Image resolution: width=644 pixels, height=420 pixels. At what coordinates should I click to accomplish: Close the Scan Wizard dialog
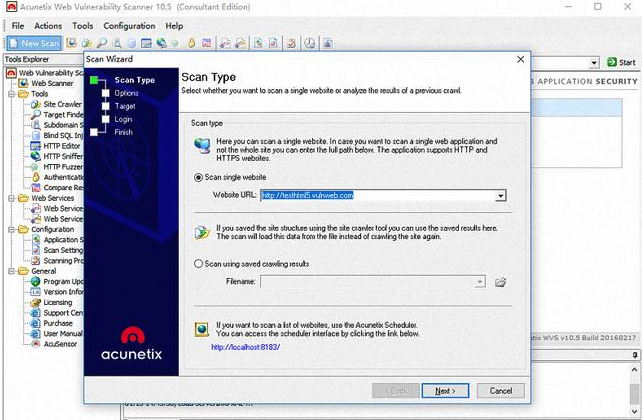pos(520,60)
